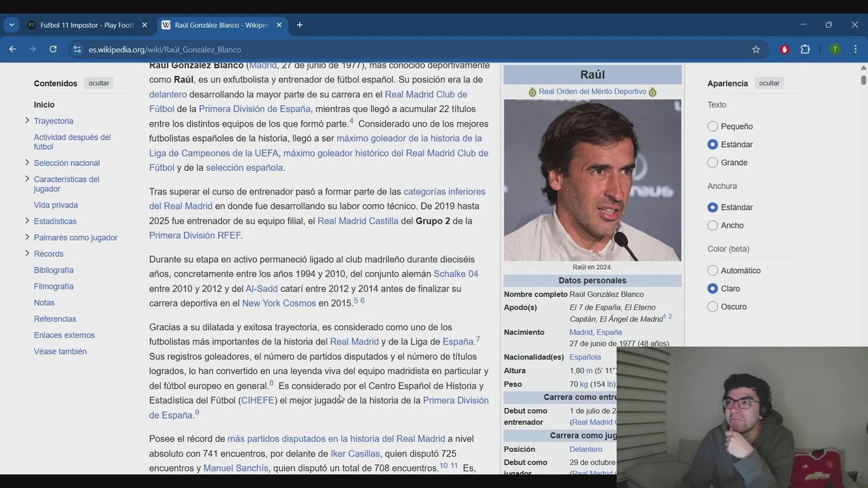Screen dimensions: 868x488
Task: Open the Real Madrid Castilla link
Action: click(357, 221)
